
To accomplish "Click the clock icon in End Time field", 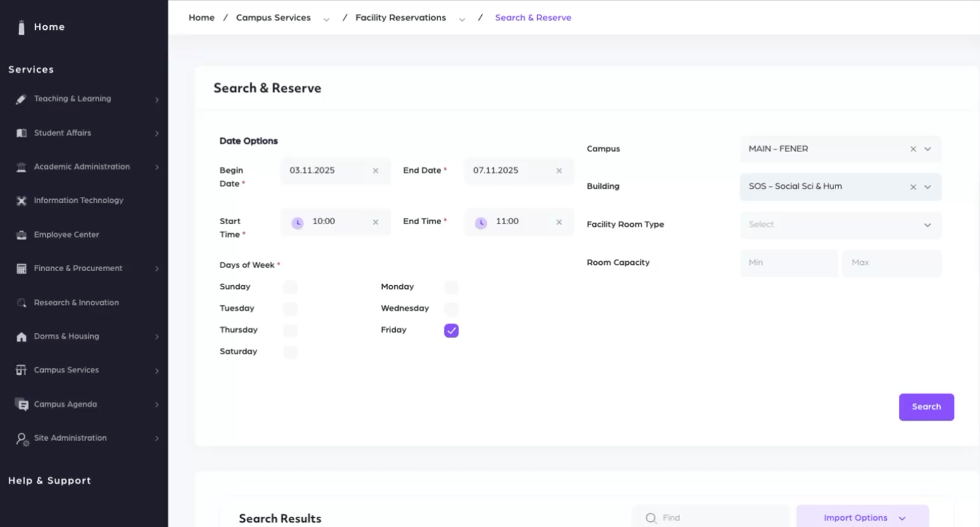I will (x=480, y=222).
